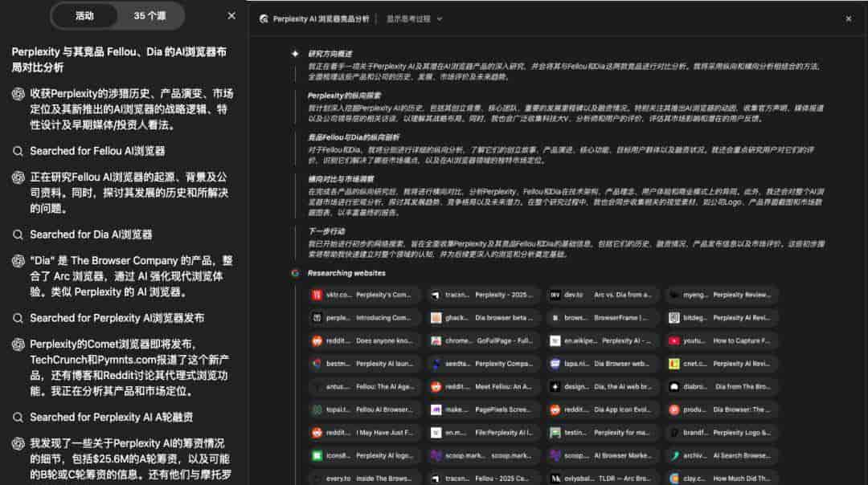Click the thinking icon beside 收获Perplexity的涉猎历史
Screen dimensions: 868x485
[18, 94]
